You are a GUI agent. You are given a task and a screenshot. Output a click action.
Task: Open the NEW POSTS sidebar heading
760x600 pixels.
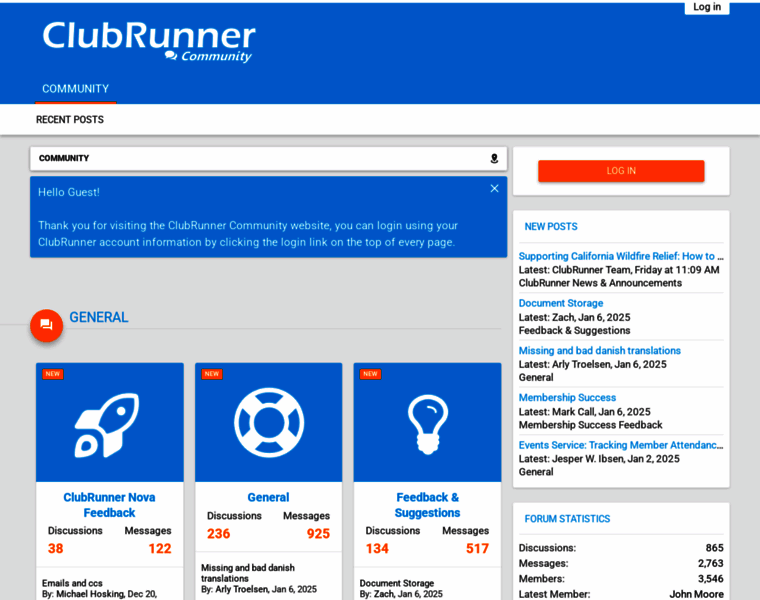(551, 226)
